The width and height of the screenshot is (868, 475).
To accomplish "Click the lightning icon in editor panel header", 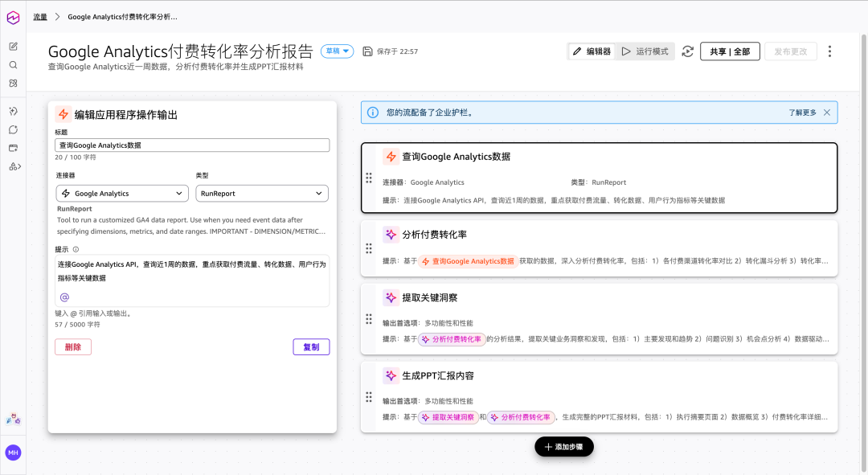I will pos(63,115).
